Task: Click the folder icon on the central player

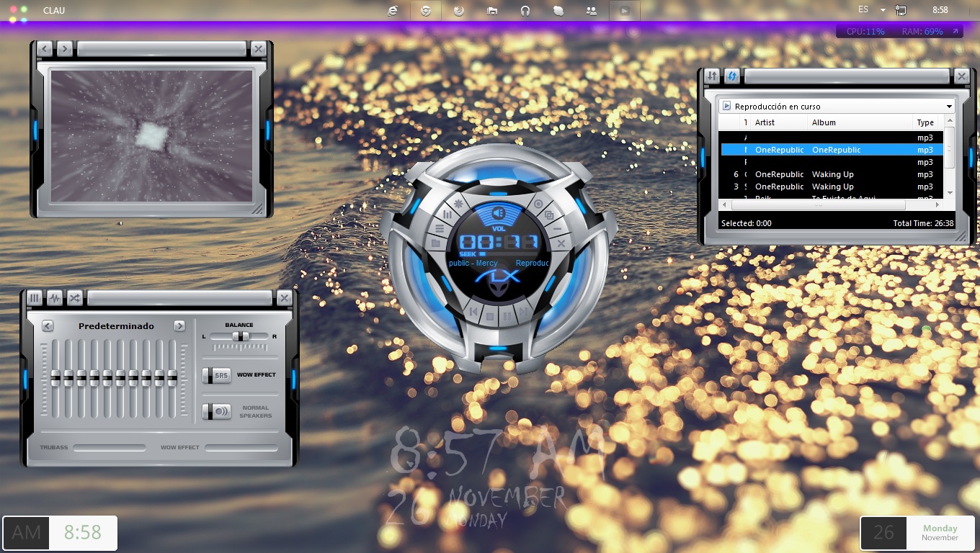Action: pyautogui.click(x=436, y=243)
